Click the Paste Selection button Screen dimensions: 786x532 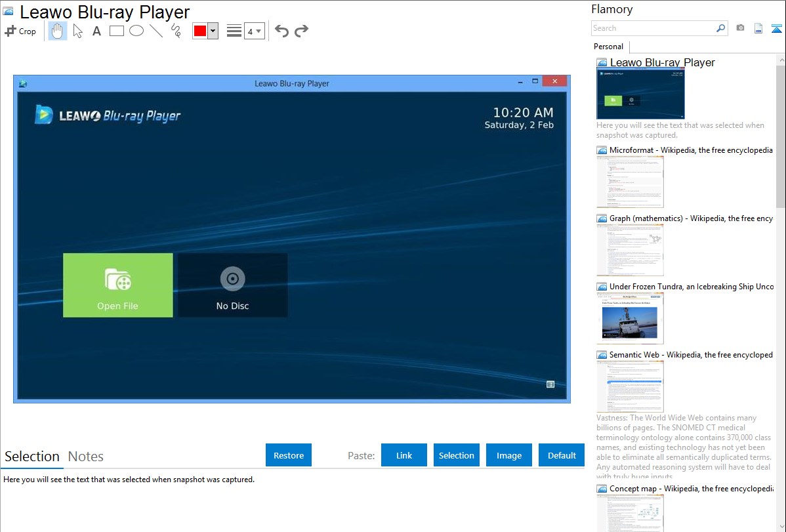(x=456, y=455)
